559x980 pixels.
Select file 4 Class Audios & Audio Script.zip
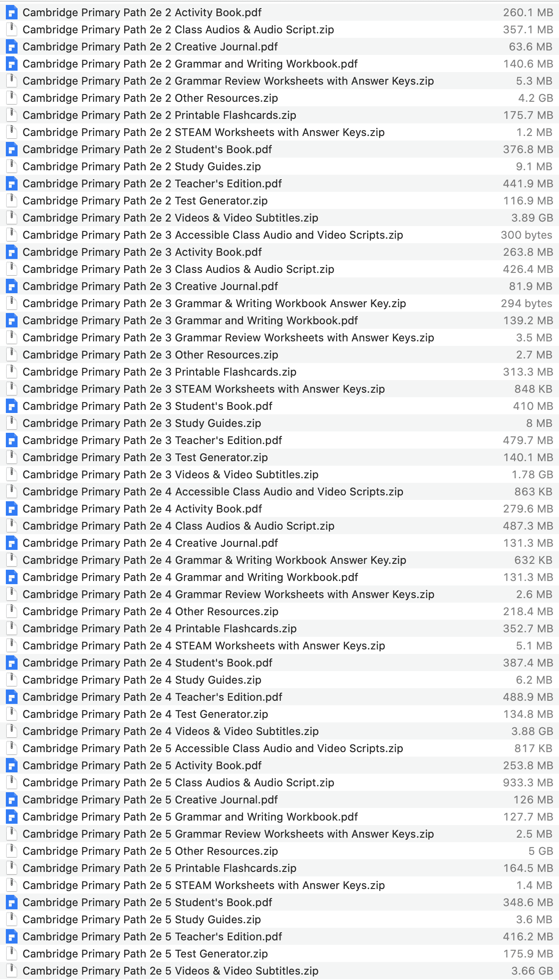(279, 526)
